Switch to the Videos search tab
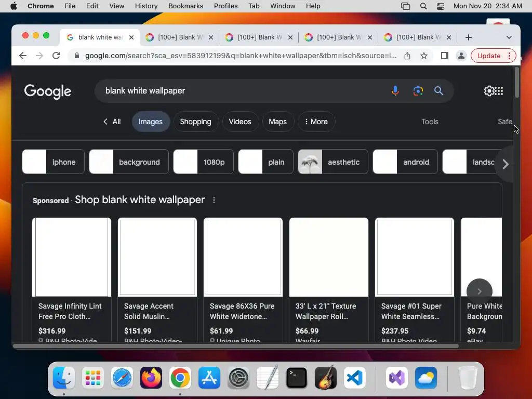 (x=240, y=122)
